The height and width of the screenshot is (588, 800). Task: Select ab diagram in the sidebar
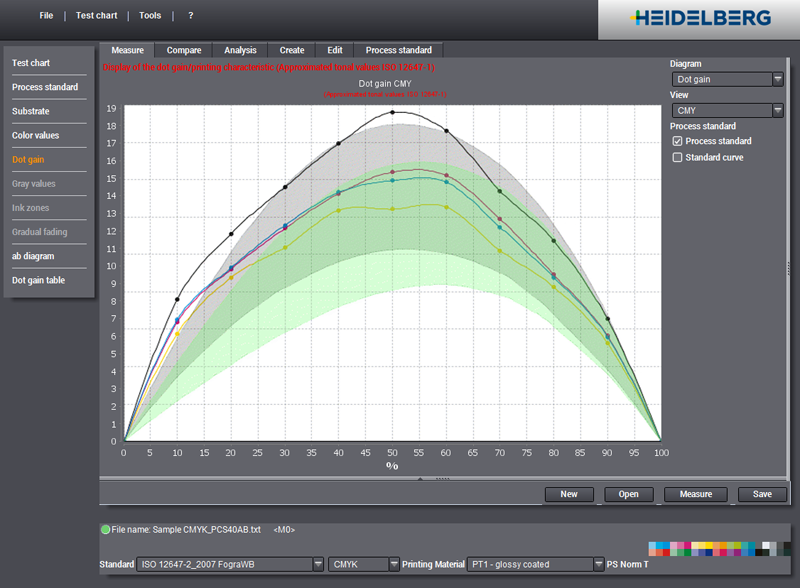(33, 256)
